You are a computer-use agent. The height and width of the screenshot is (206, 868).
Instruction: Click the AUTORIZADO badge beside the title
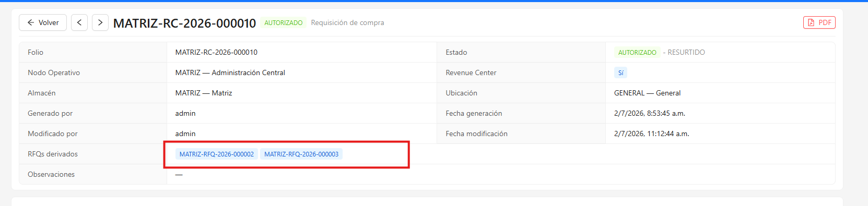[x=284, y=22]
